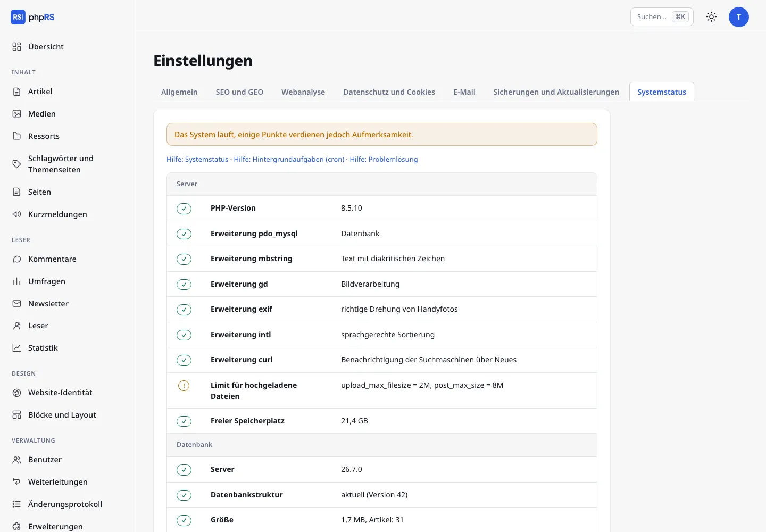Click the Kurzmeldungen speaker icon
Image resolution: width=766 pixels, height=532 pixels.
tap(17, 214)
